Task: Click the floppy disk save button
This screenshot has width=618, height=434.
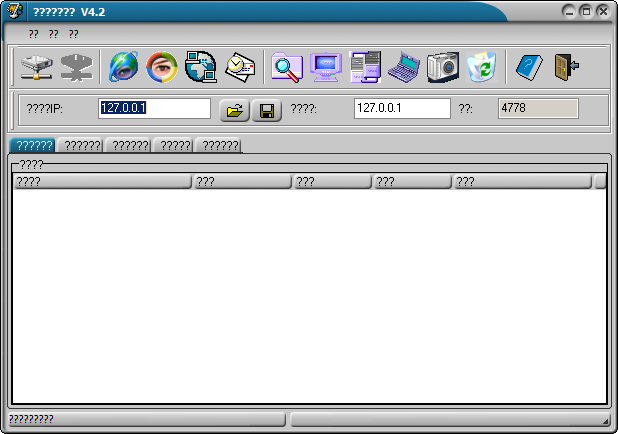Action: (x=266, y=110)
